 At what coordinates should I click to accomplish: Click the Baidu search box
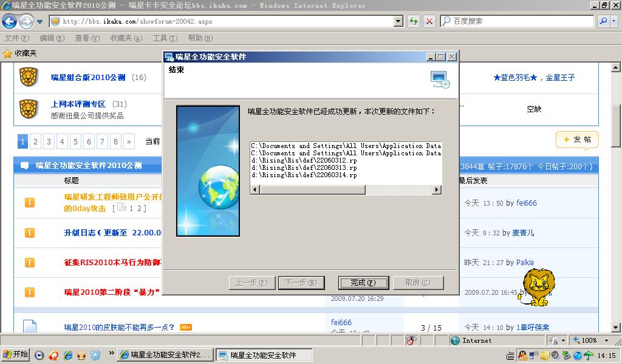(517, 21)
